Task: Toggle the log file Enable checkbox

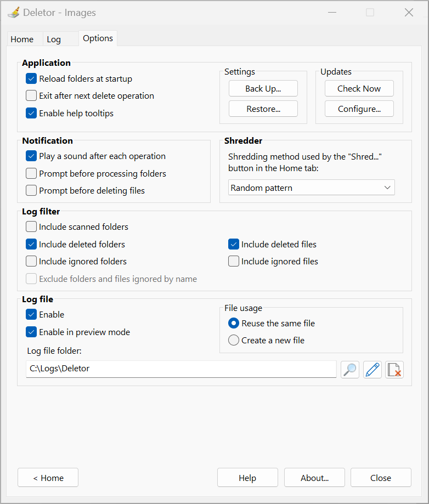Action: click(x=31, y=315)
